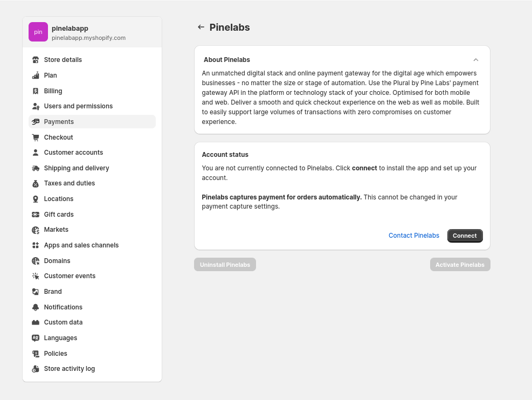This screenshot has width=532, height=400.
Task: Click the Customer accounts person icon
Action: 36,153
